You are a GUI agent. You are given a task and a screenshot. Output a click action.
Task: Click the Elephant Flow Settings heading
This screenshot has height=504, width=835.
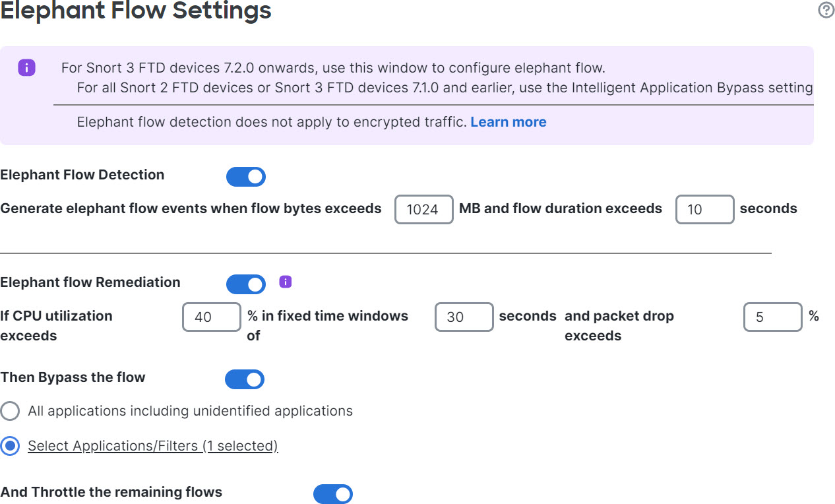tap(135, 11)
